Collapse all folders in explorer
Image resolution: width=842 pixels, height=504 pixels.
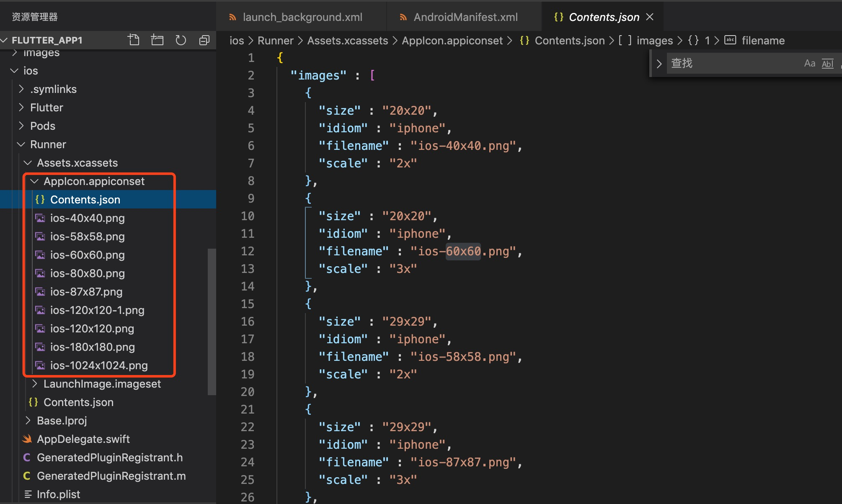[x=204, y=40]
